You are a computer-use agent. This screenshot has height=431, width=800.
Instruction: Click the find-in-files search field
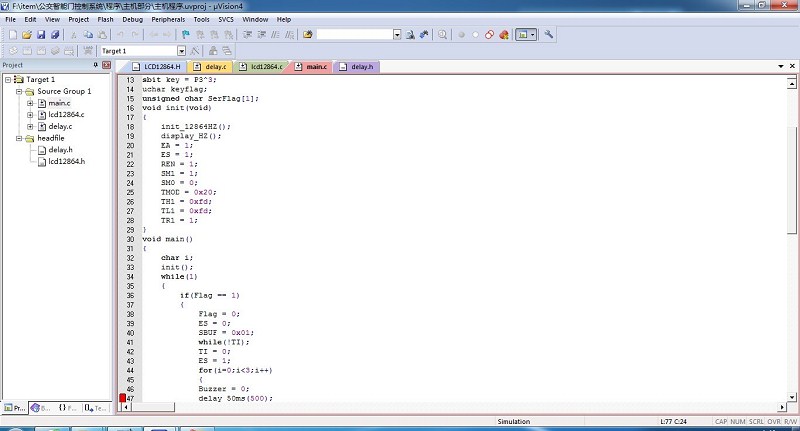[354, 34]
